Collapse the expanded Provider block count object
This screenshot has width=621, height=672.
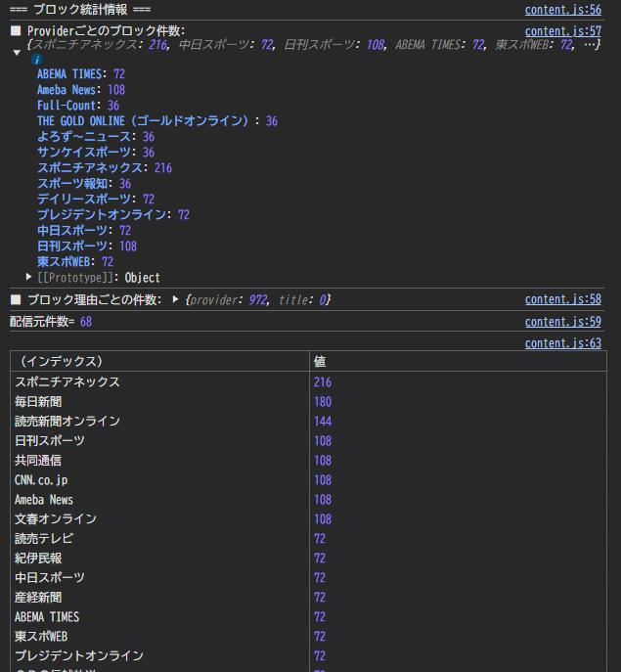17,53
